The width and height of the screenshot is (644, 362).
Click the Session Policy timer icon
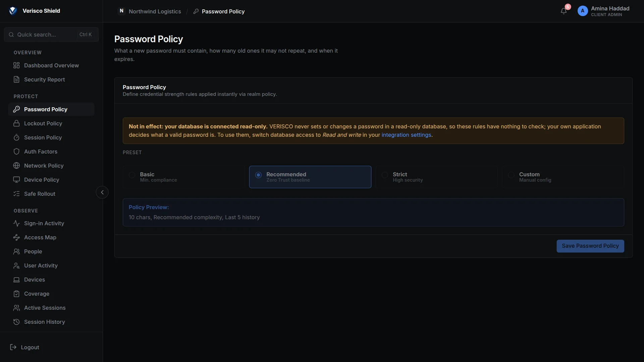coord(16,137)
